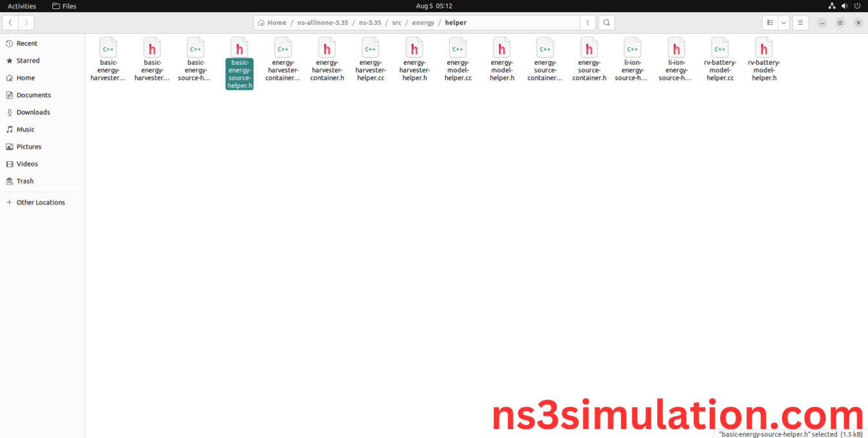Click the Activities button
Viewport: 868px width, 438px height.
(x=21, y=6)
